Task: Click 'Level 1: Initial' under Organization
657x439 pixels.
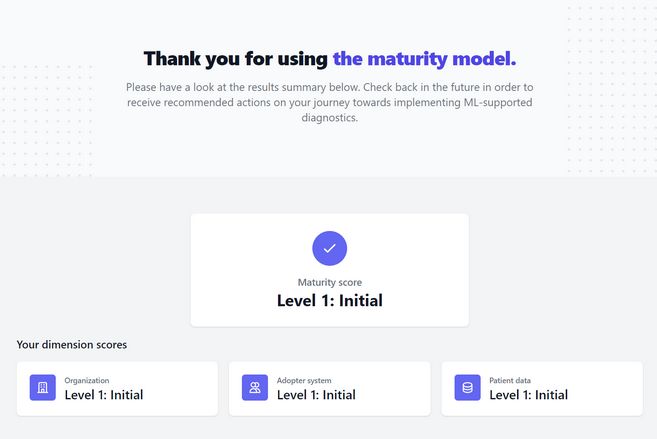Action: coord(104,395)
